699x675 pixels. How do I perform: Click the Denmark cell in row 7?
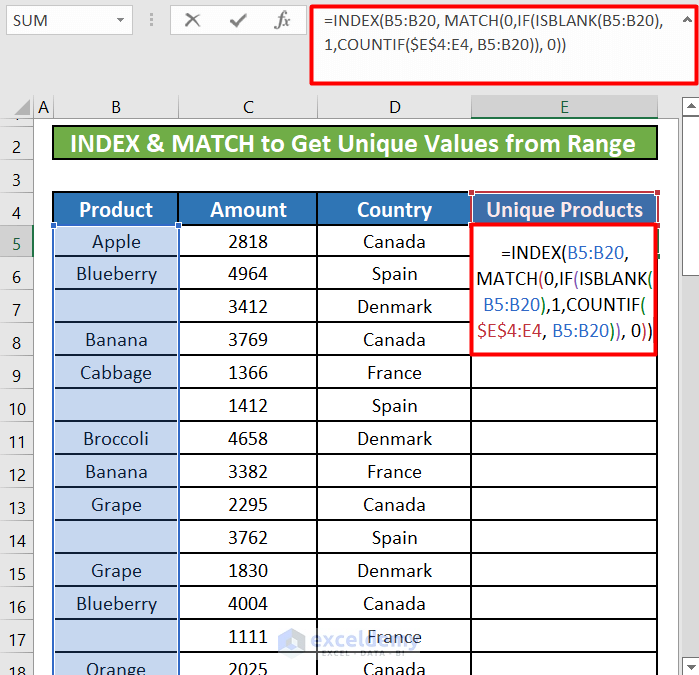click(394, 307)
